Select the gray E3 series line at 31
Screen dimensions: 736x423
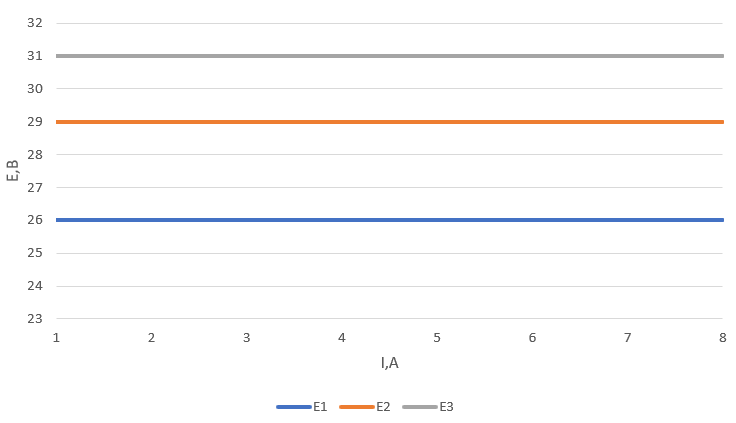[x=390, y=56]
